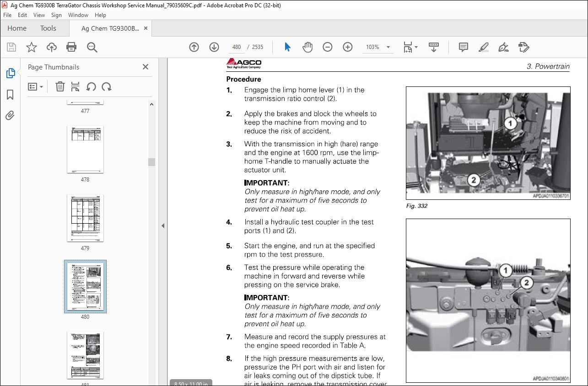The image size is (588, 386).
Task: Go to next page arrow
Action: [x=214, y=47]
